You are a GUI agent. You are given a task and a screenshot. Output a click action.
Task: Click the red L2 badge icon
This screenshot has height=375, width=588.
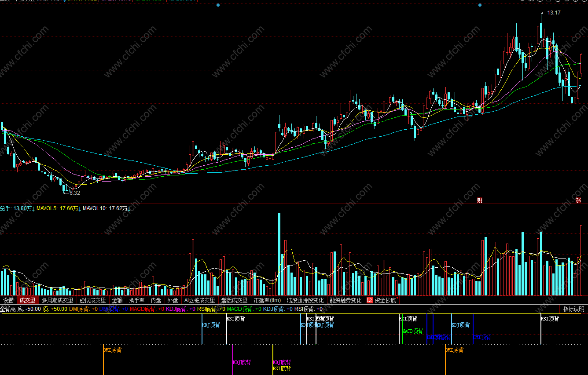click(369, 301)
